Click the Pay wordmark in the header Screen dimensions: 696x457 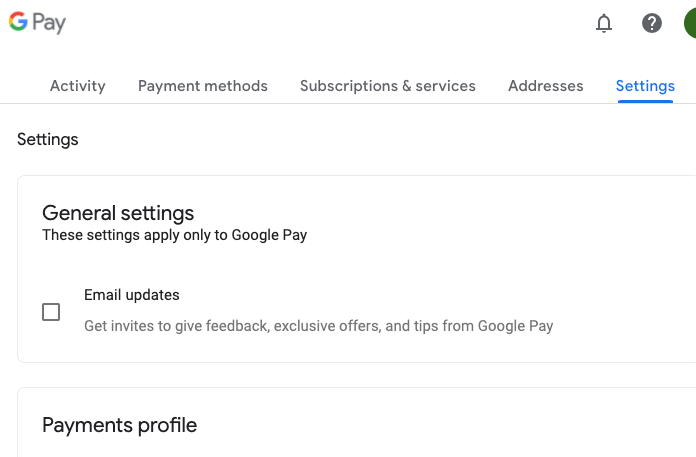click(49, 23)
